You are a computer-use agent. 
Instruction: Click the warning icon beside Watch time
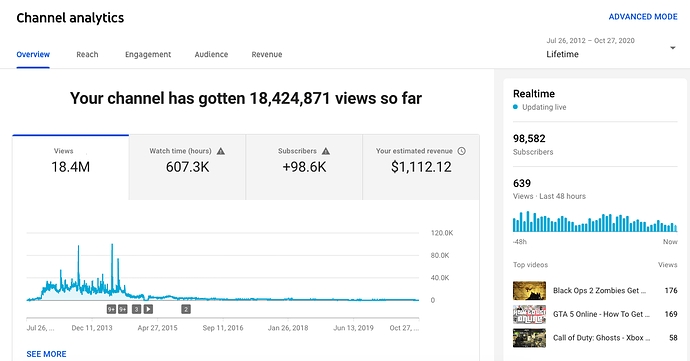pos(221,151)
